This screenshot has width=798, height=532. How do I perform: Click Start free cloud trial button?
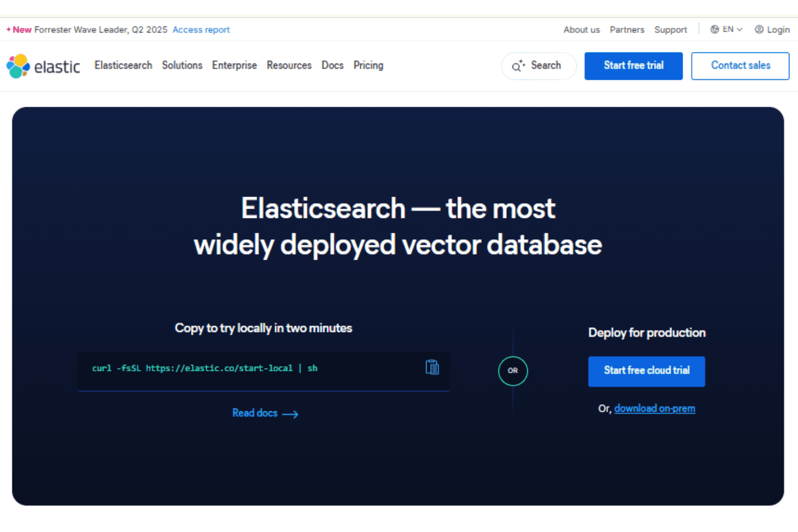(646, 371)
